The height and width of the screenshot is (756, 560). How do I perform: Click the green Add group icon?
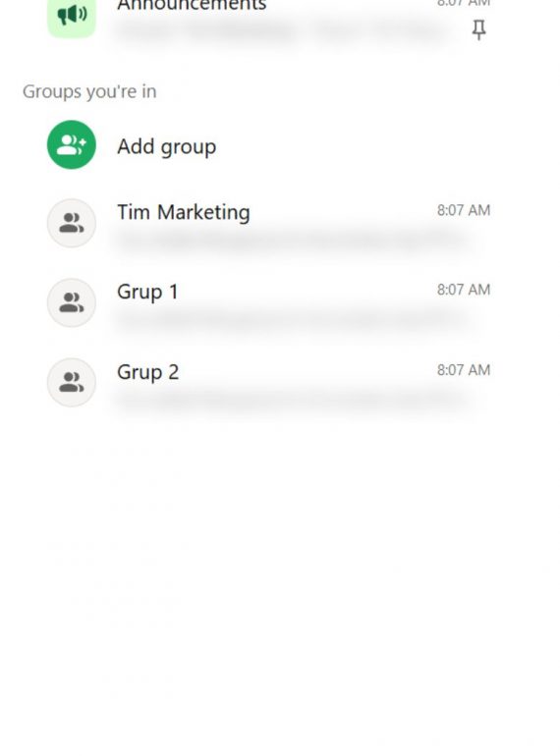pos(72,144)
